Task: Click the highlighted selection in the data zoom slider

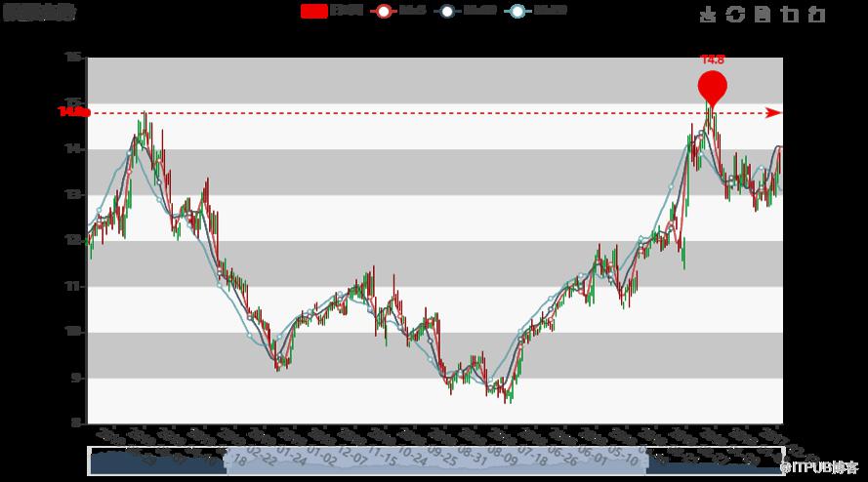Action: coord(436,462)
